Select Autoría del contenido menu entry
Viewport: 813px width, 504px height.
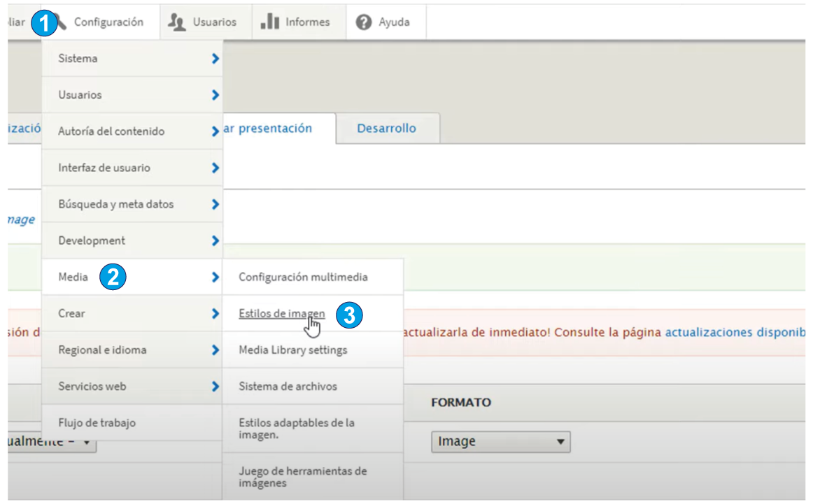click(132, 131)
